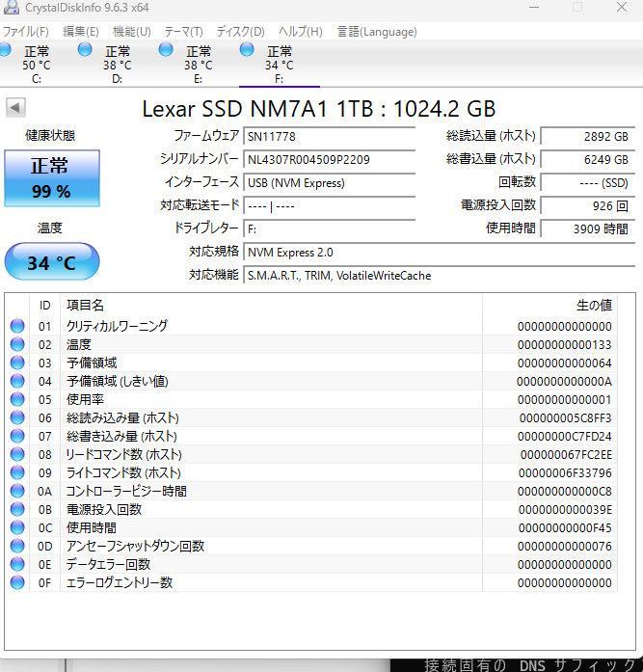Click the 正常 99 % health status button
This screenshot has width=643, height=672.
(x=52, y=178)
